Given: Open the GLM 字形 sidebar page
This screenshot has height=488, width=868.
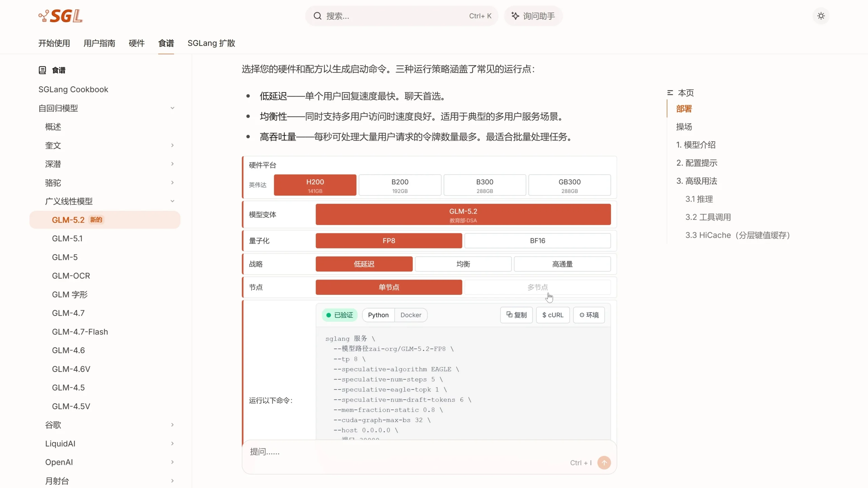Looking at the screenshot, I should [x=70, y=294].
